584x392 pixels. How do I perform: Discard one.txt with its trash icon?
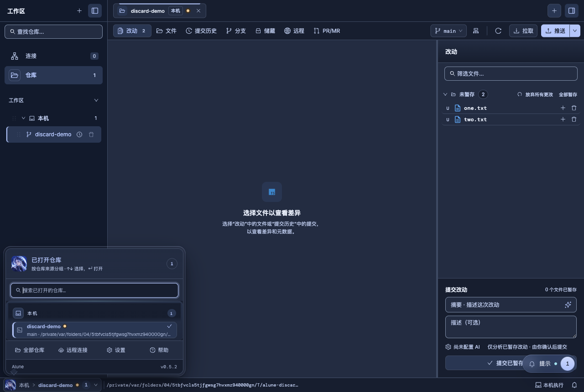click(x=574, y=108)
